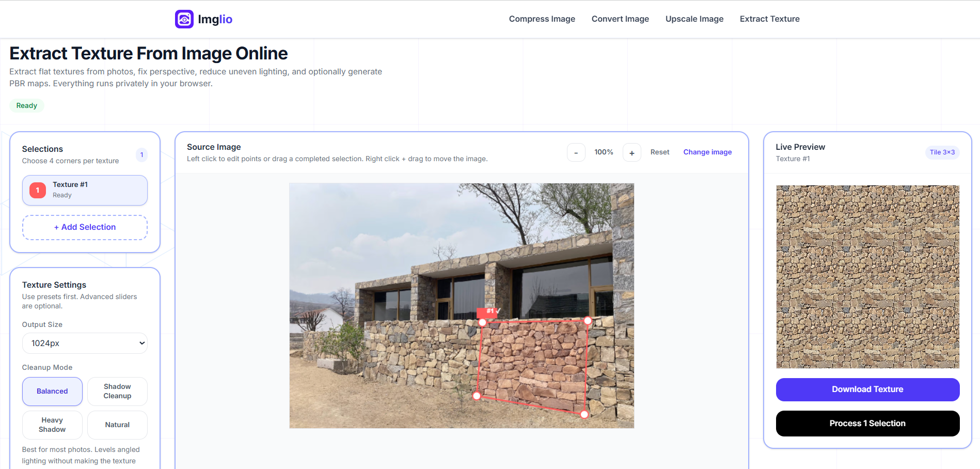
Task: Reset the source image zoom
Action: pyautogui.click(x=659, y=152)
